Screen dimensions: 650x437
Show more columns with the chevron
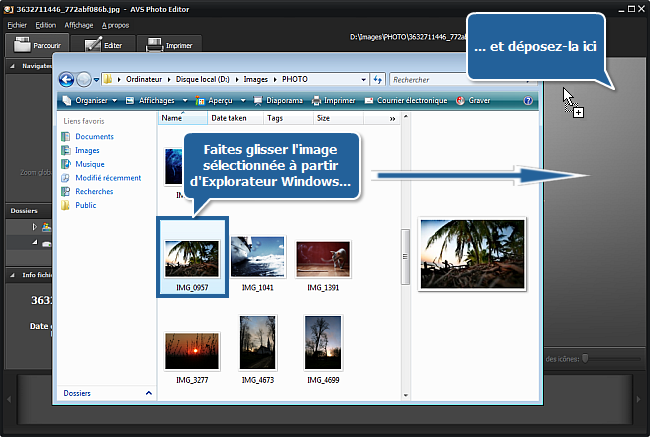point(392,119)
